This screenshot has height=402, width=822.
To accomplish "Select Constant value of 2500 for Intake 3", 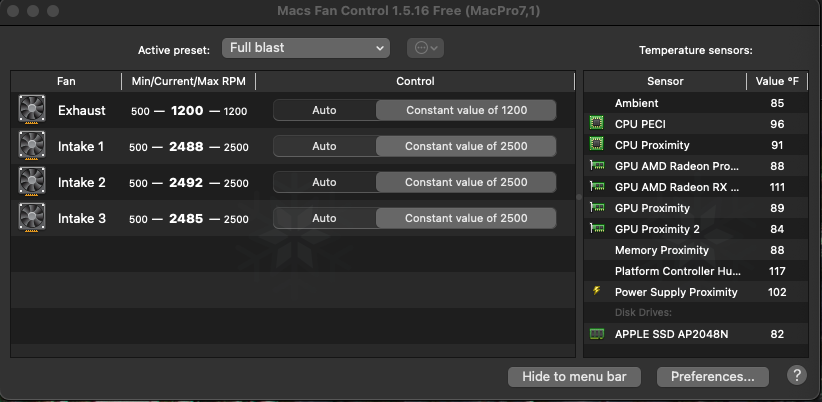I will coord(466,218).
